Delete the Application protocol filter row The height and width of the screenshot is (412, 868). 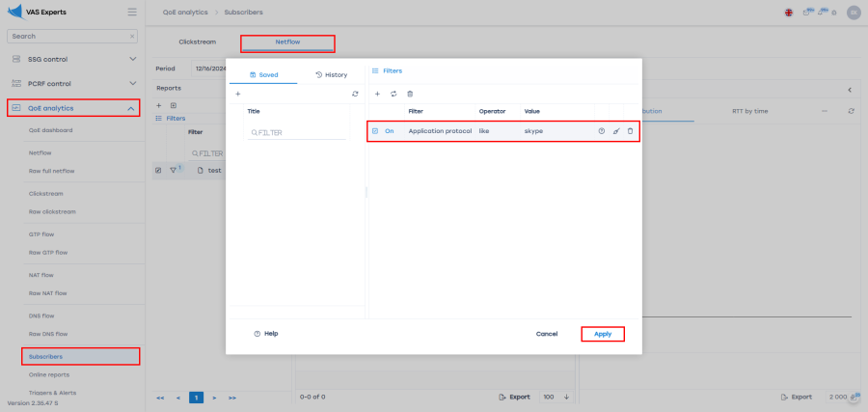click(x=631, y=130)
